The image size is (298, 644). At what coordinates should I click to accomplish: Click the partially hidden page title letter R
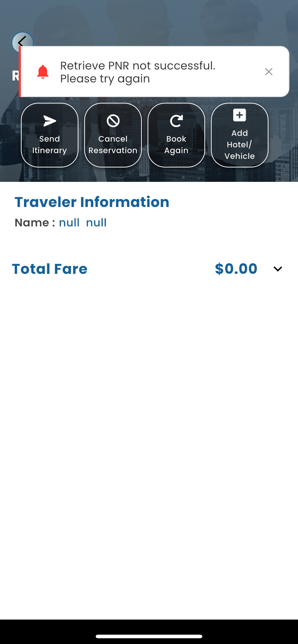tap(15, 75)
